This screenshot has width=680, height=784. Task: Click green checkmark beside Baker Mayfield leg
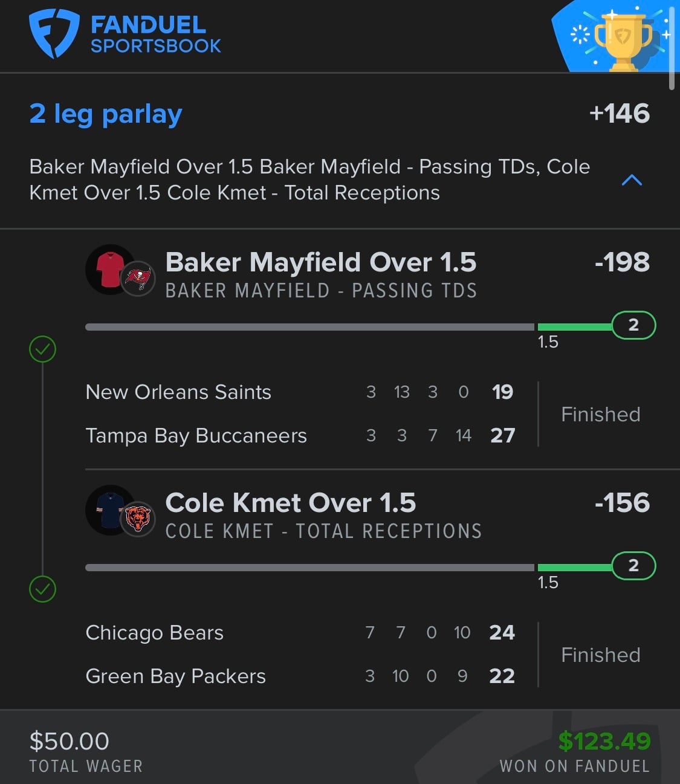[x=42, y=349]
